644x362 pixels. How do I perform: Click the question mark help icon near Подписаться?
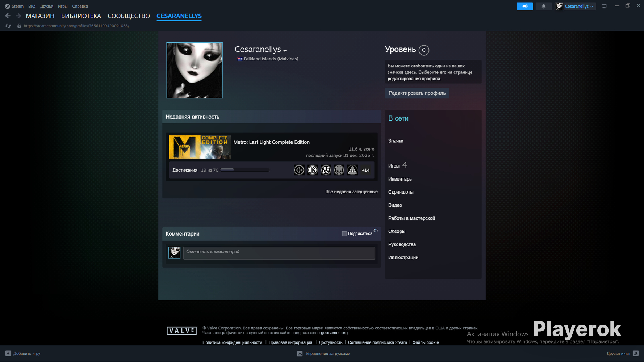376,231
